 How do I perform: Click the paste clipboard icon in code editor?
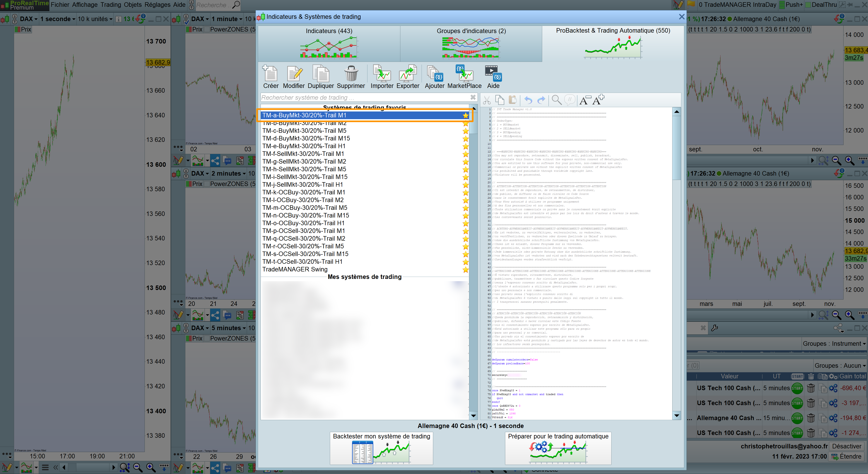pyautogui.click(x=513, y=100)
